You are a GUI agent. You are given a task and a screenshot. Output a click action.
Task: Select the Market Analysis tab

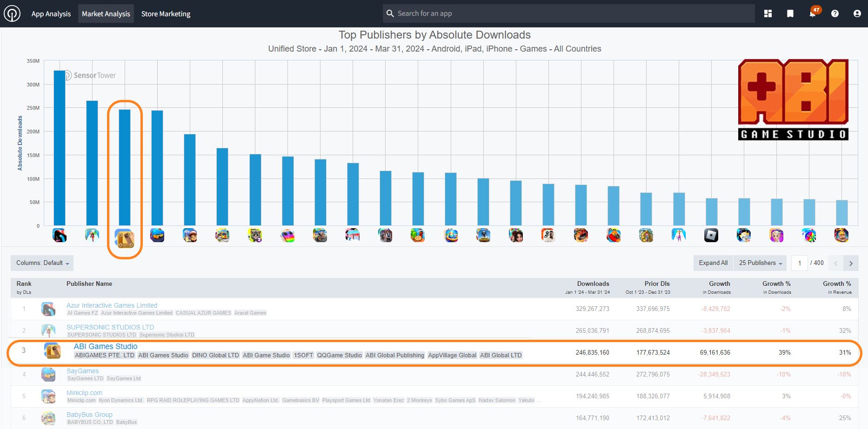click(106, 14)
